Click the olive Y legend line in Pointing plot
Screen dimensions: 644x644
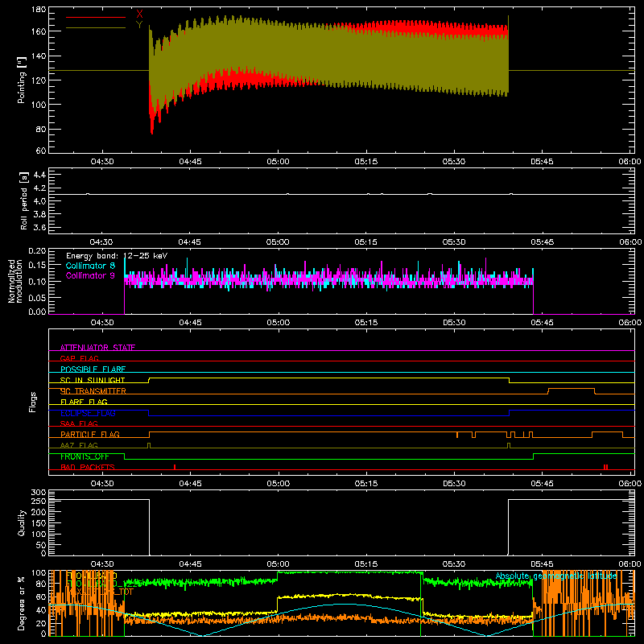[x=96, y=28]
